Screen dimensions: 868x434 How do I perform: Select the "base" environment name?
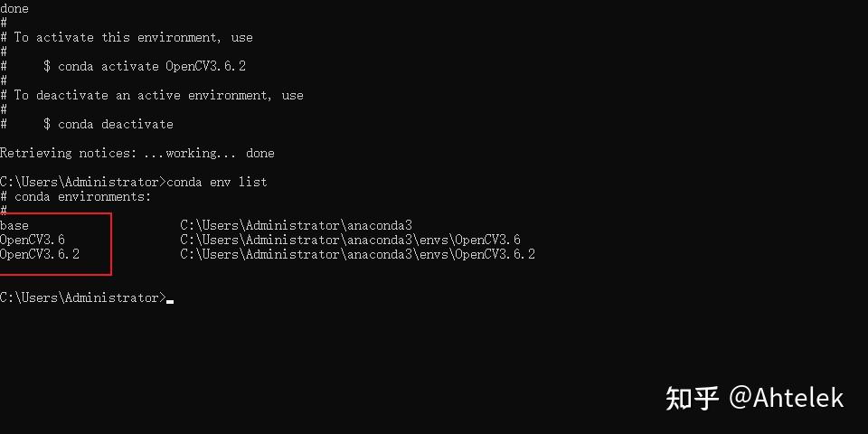pos(14,225)
